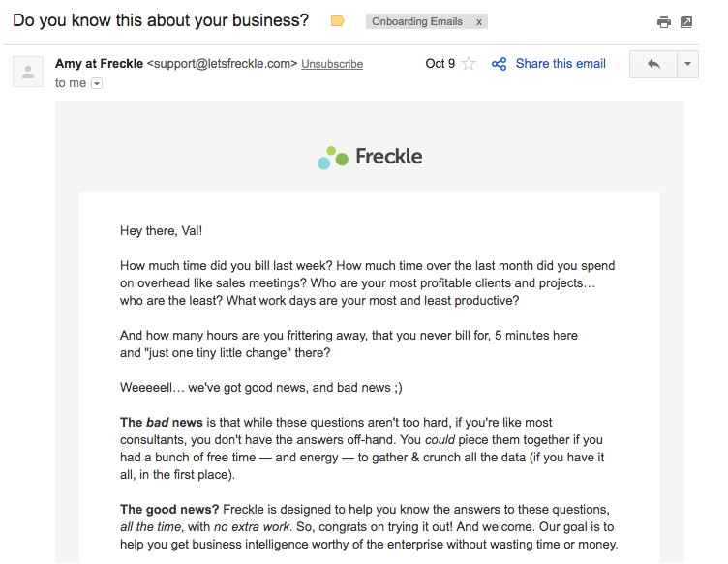Reply to Amy using the arrow button
Screen dimensions: 728x564
[653, 64]
